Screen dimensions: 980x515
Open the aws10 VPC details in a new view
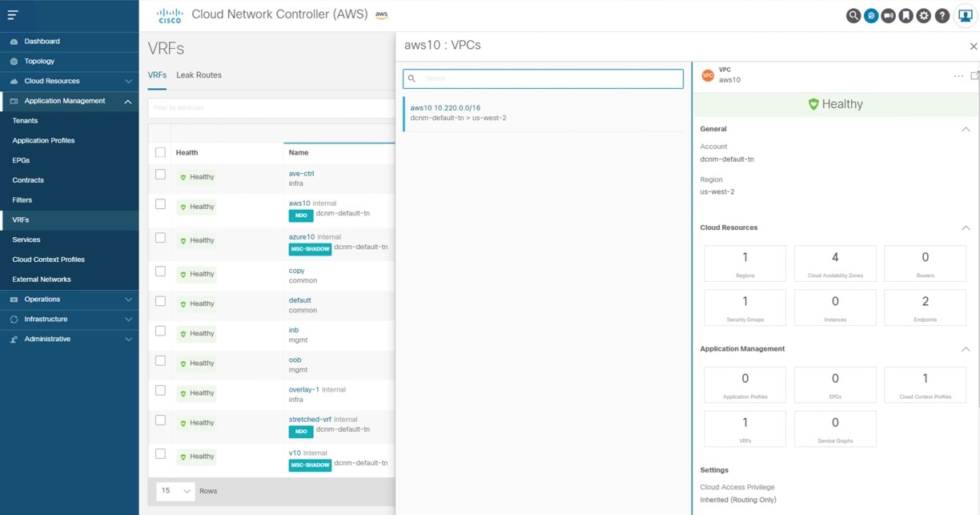974,76
